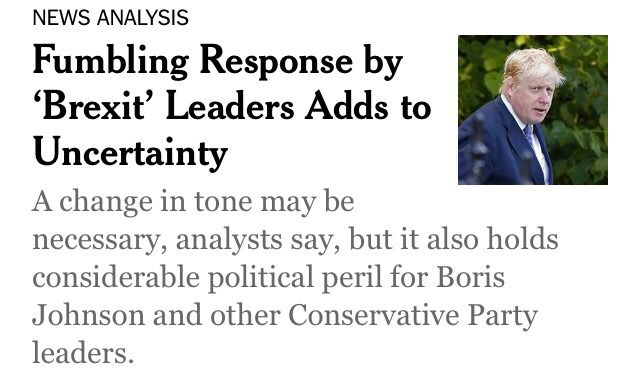The height and width of the screenshot is (376, 627).
Task: Click 'Conservative' in the summary text
Action: pos(373,315)
